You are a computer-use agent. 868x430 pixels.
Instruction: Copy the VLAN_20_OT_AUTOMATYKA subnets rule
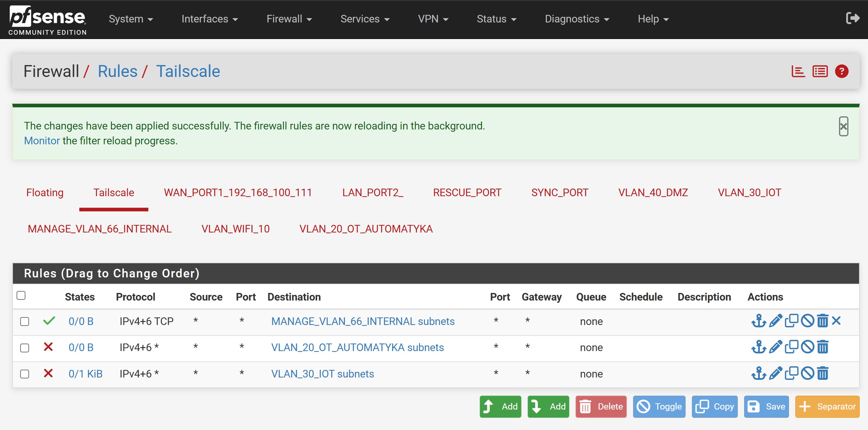pos(792,347)
